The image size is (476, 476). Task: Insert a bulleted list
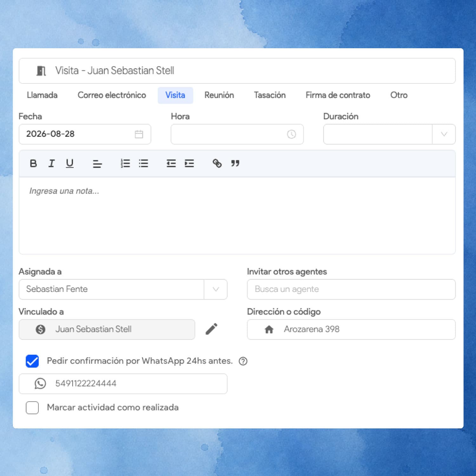tap(143, 163)
